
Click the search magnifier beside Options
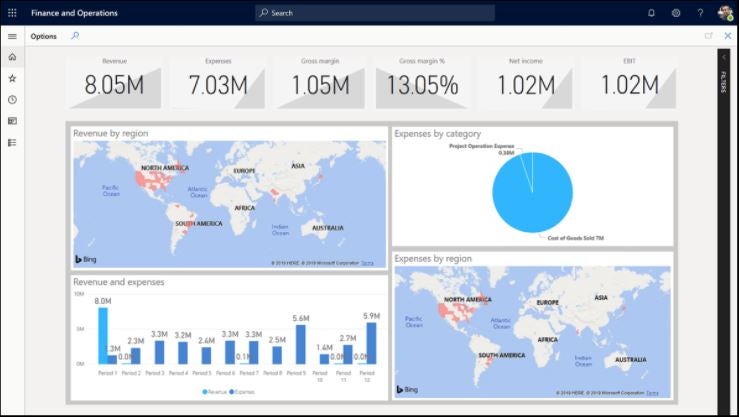(x=75, y=36)
